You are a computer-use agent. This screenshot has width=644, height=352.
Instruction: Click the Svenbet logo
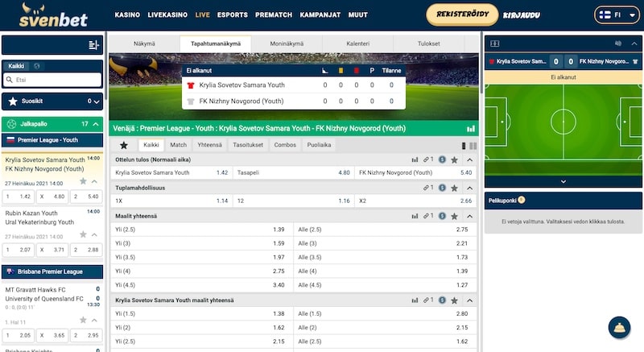[x=53, y=15]
